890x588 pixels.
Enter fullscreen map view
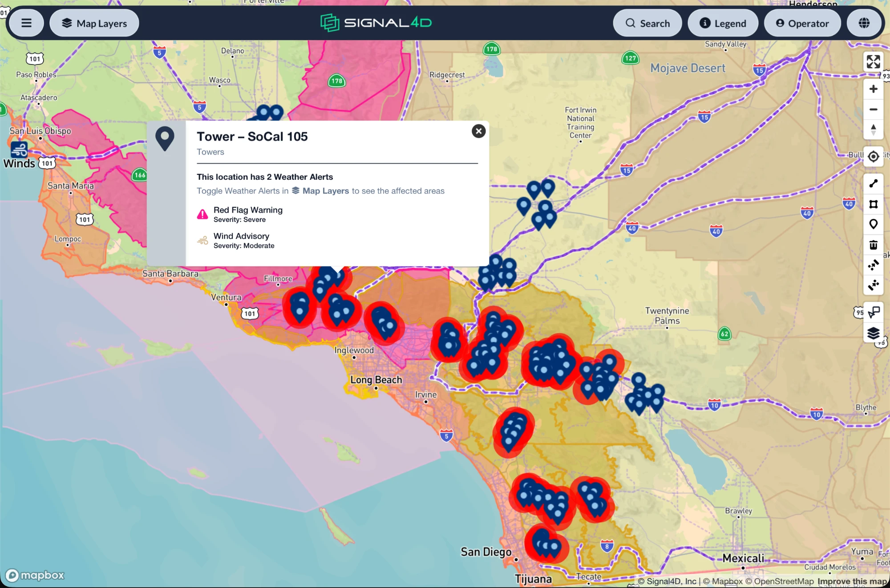pos(873,62)
